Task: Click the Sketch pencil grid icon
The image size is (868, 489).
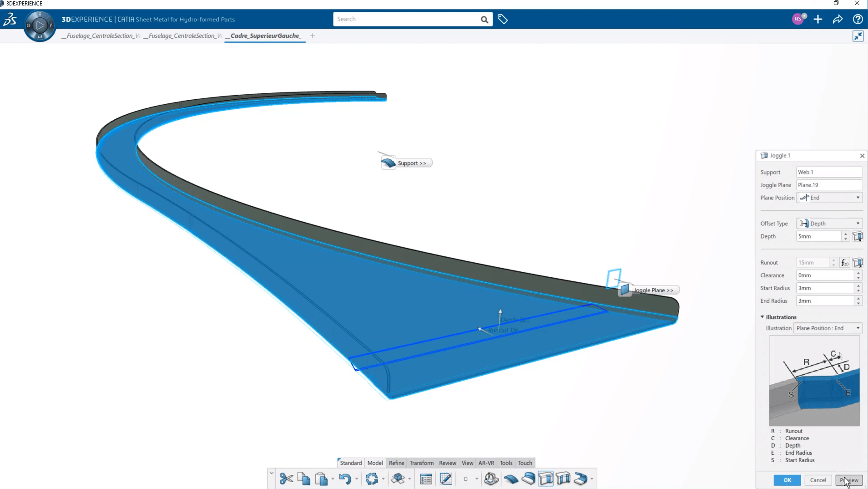Action: tap(446, 479)
